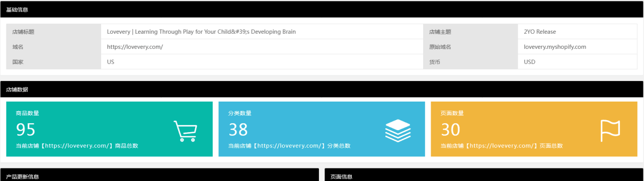Image resolution: width=644 pixels, height=181 pixels.
Task: Click the flag icon in the pages card
Action: pos(610,131)
